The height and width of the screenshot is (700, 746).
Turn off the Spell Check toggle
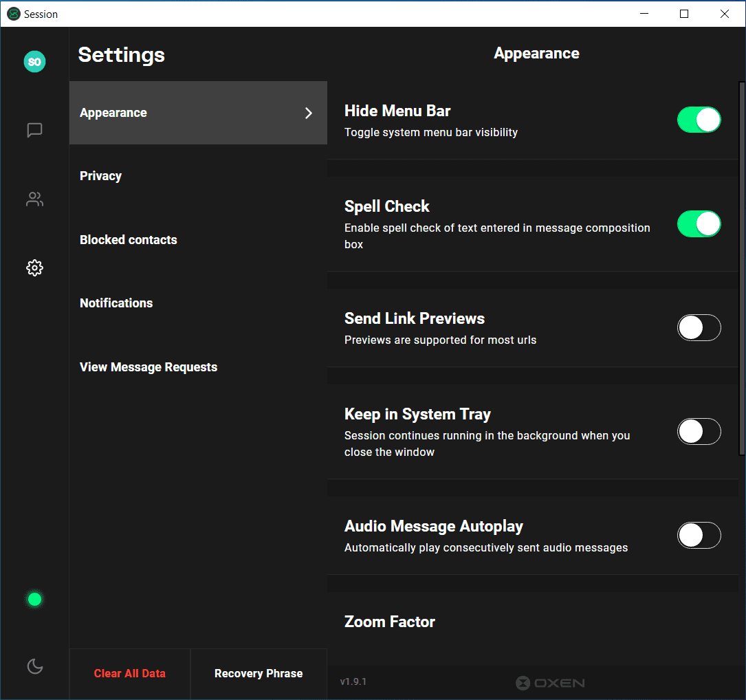coord(699,223)
